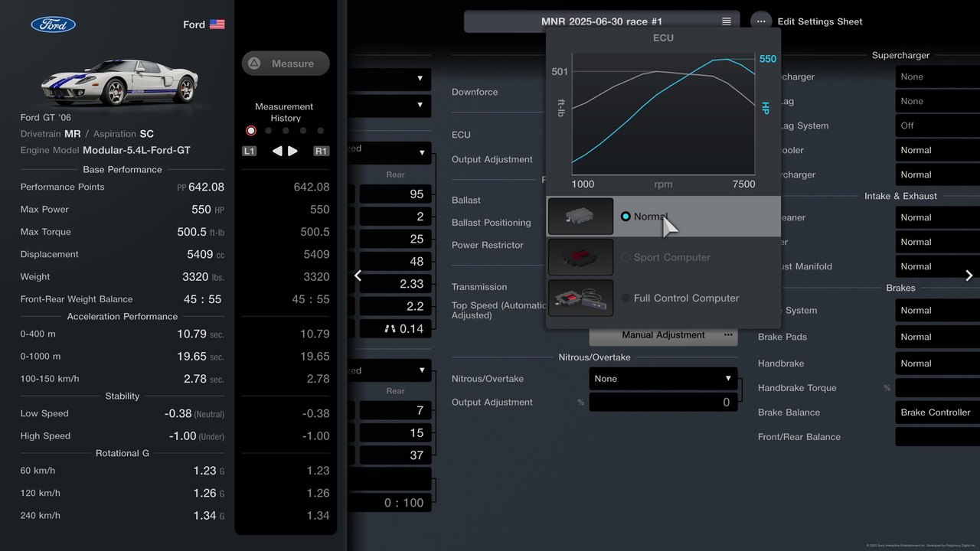Click the R1 shoulder button icon

[x=322, y=152]
